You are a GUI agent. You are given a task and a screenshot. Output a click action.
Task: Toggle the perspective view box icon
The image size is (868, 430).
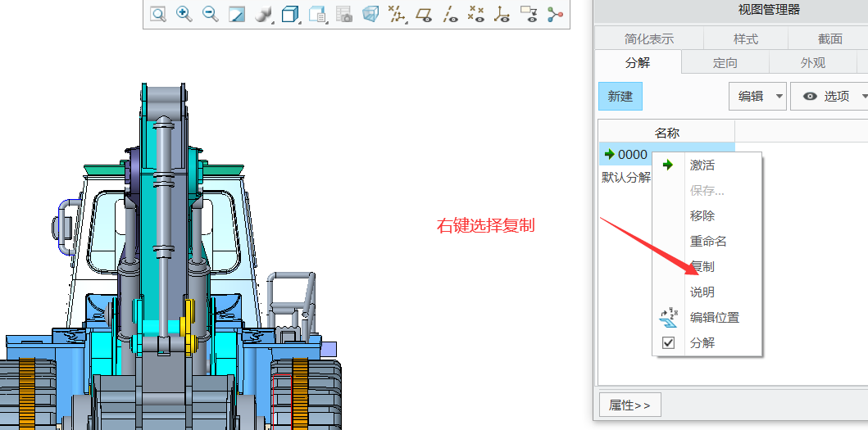[370, 15]
